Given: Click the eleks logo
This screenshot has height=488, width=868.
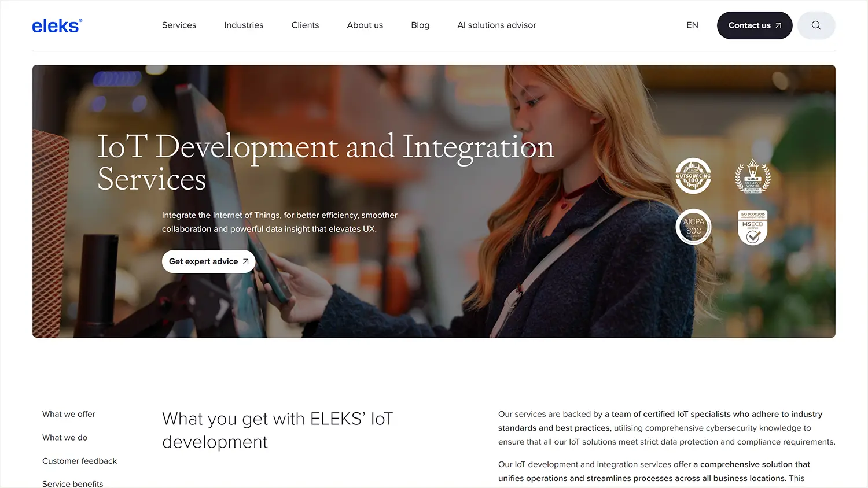Looking at the screenshot, I should [x=57, y=25].
